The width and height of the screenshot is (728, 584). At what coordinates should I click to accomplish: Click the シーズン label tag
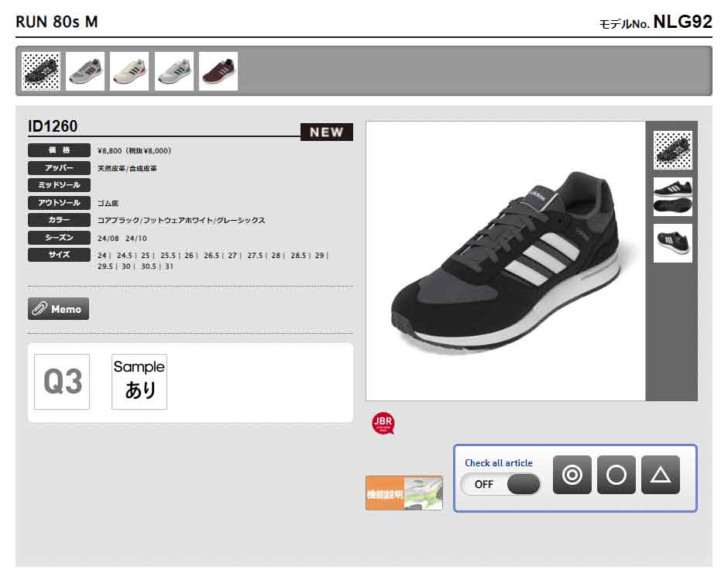point(59,237)
